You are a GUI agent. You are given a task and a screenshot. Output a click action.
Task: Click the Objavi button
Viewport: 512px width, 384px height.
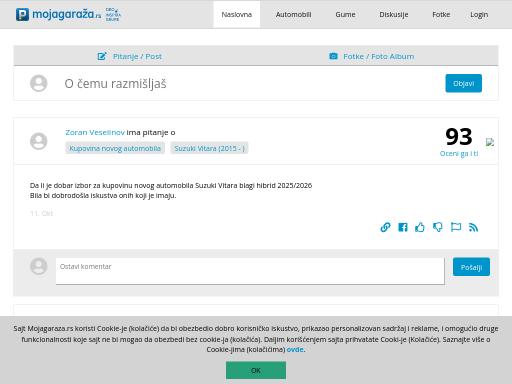click(463, 83)
